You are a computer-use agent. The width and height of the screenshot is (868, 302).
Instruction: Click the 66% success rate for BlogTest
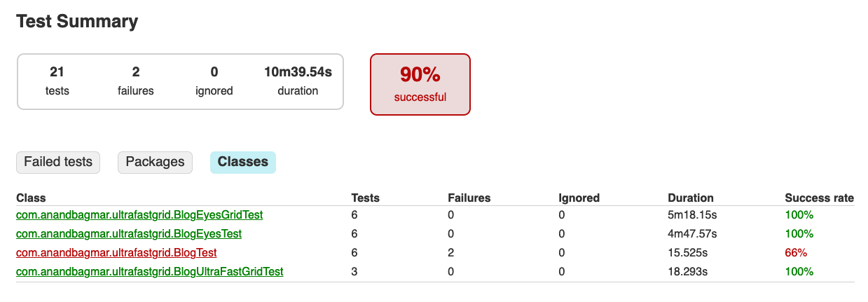point(796,252)
